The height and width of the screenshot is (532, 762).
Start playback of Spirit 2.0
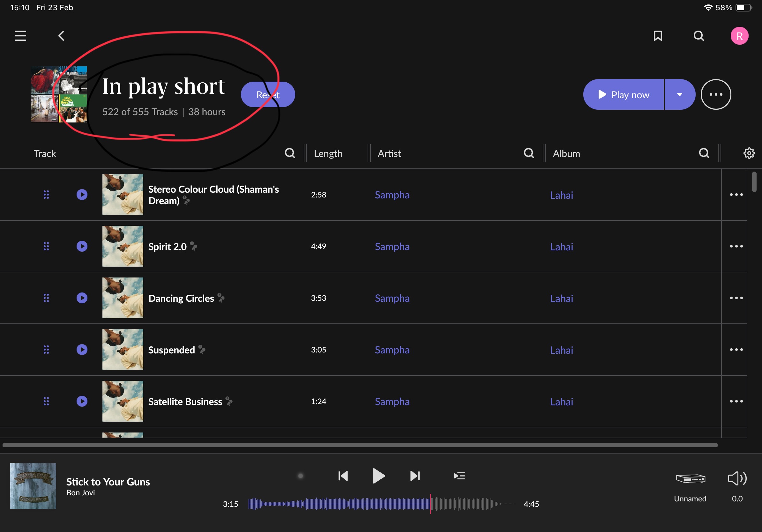point(82,246)
